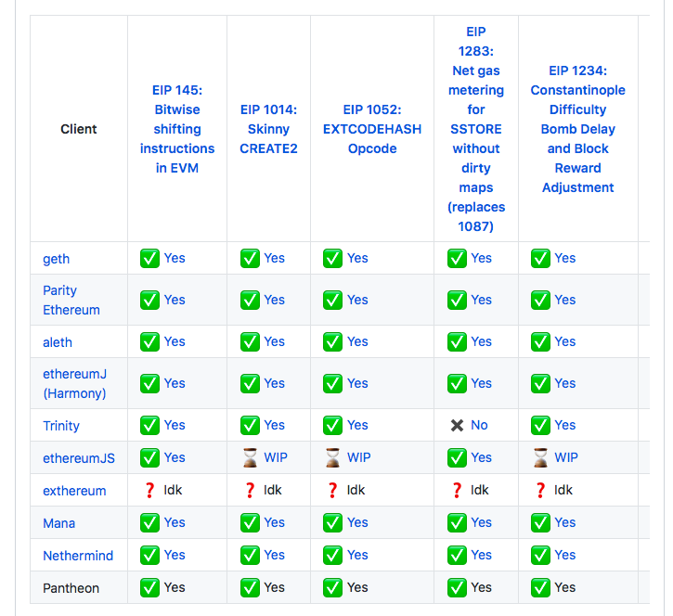Click the red question mark for exthereum EIP 145
This screenshot has width=673, height=616.
[149, 490]
